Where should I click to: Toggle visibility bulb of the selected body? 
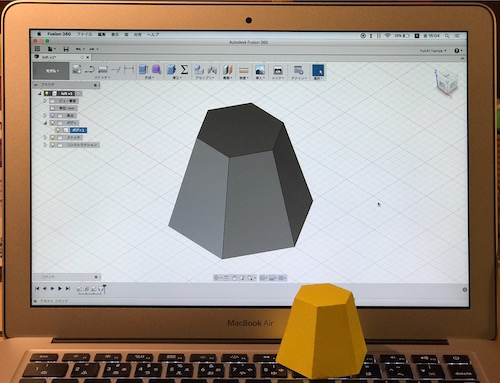[x=58, y=130]
